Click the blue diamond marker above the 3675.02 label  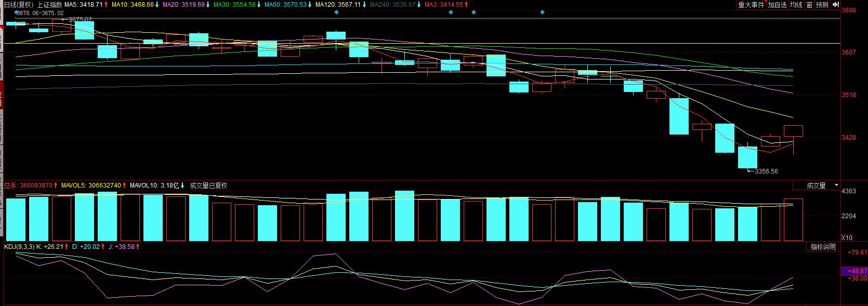(x=16, y=12)
